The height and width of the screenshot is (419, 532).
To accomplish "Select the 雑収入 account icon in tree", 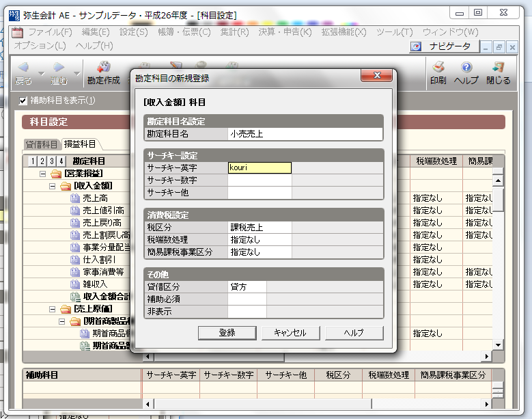I will (75, 284).
